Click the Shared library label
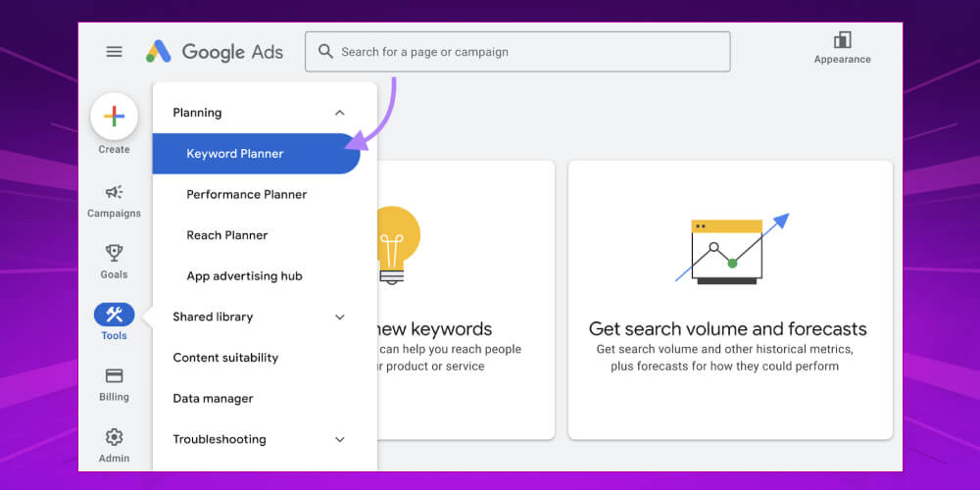 (x=213, y=317)
